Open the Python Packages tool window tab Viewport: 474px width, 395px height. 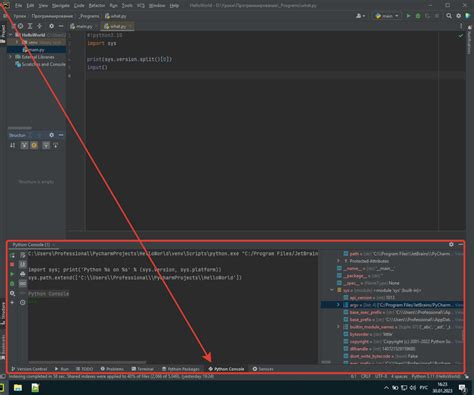(x=181, y=369)
